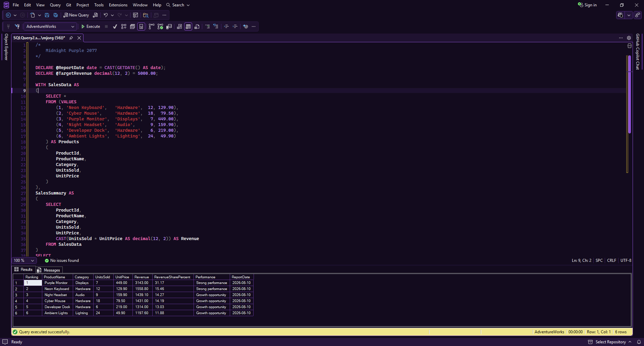The width and height of the screenshot is (644, 346).
Task: Click the Parse query checkmark icon
Action: (115, 26)
